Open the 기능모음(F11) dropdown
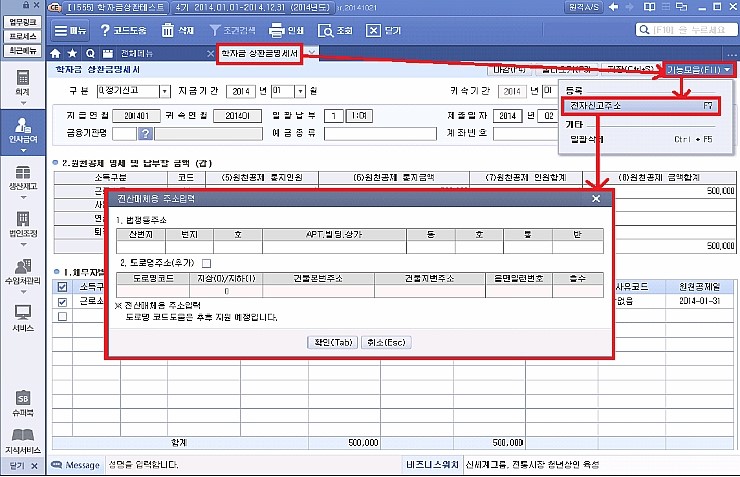 tap(698, 70)
